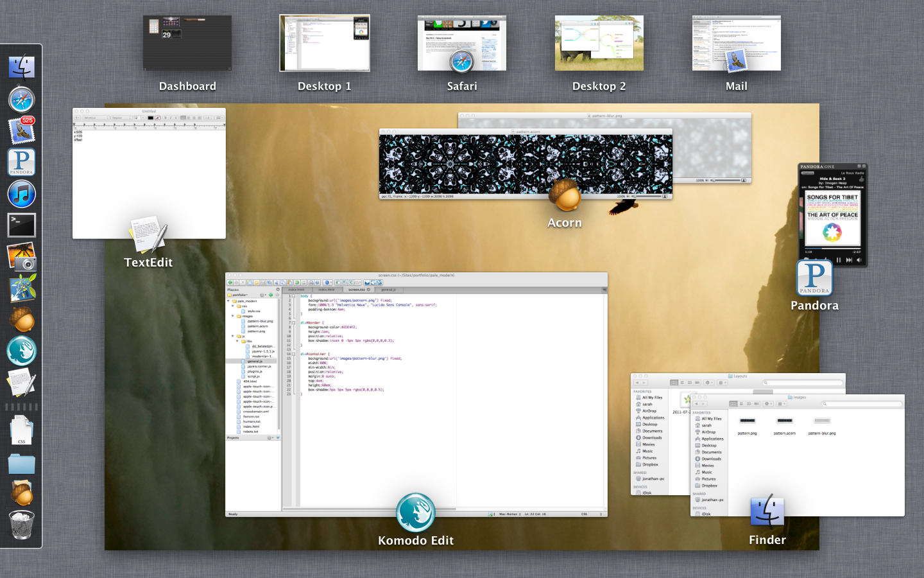
Task: Click search field in Finder Layouts window
Action: click(x=803, y=383)
